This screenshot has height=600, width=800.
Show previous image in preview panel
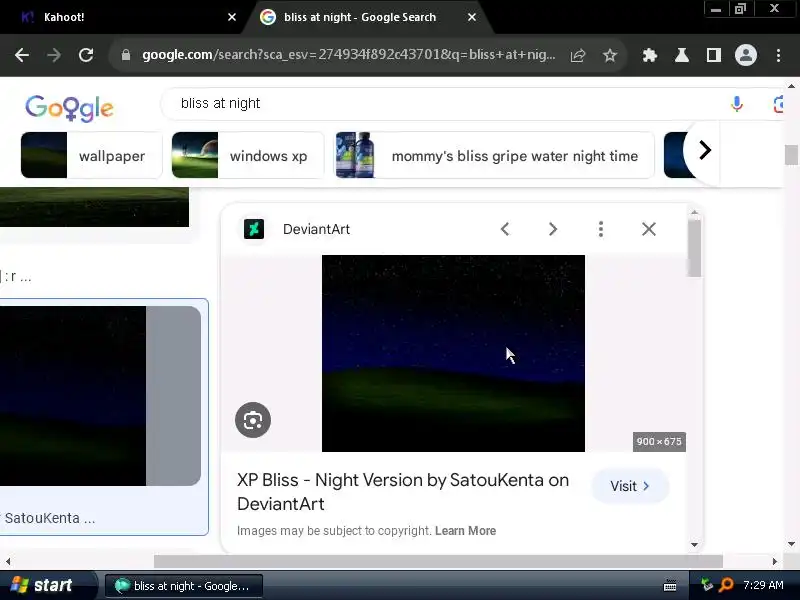click(x=505, y=229)
